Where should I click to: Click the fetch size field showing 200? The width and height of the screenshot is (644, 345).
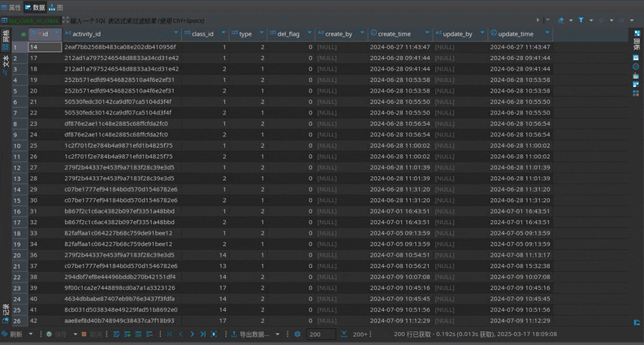point(321,334)
